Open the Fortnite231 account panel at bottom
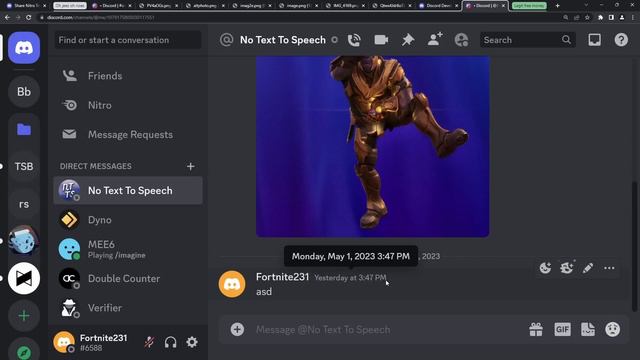 point(96,342)
